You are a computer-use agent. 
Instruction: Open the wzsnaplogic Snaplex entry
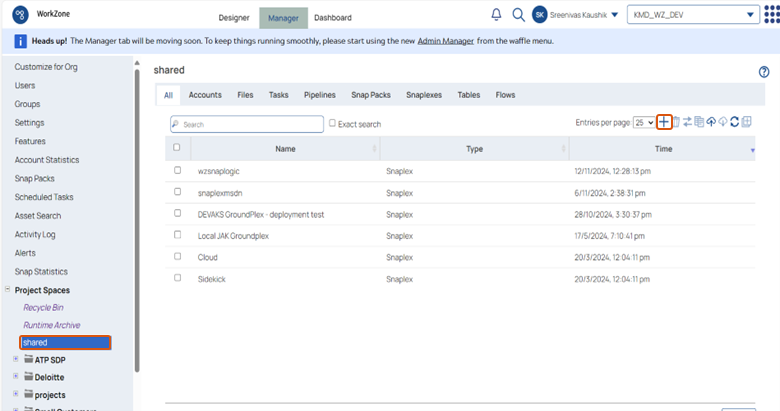[x=218, y=171]
